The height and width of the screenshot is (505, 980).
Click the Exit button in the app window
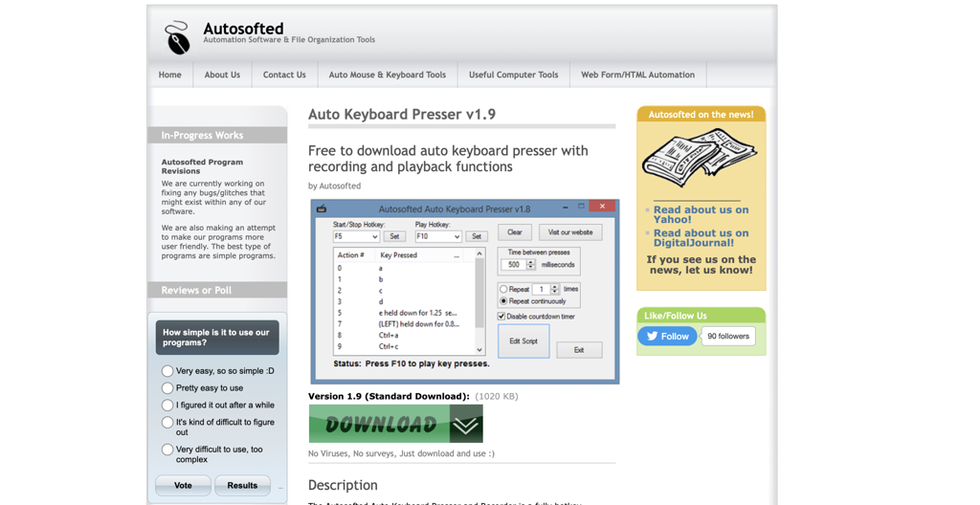tap(579, 350)
